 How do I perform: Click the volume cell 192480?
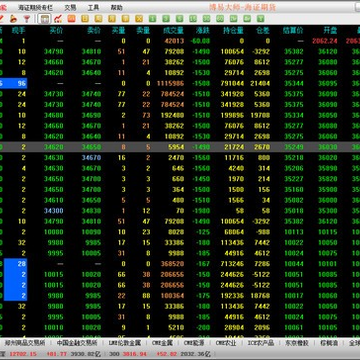click(x=172, y=115)
